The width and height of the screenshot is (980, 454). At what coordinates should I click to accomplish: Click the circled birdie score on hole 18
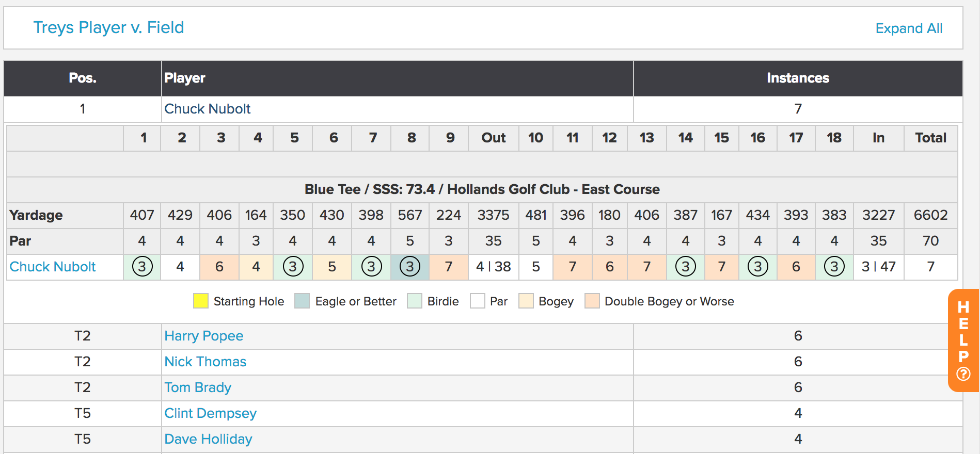coord(834,267)
